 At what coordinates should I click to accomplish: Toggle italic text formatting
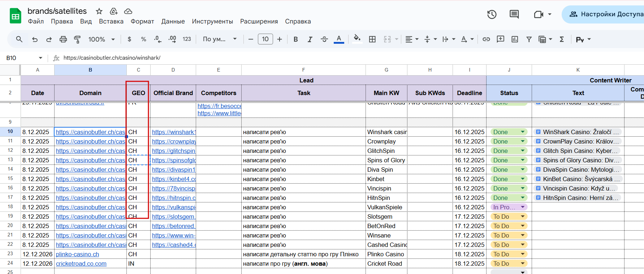pyautogui.click(x=310, y=39)
